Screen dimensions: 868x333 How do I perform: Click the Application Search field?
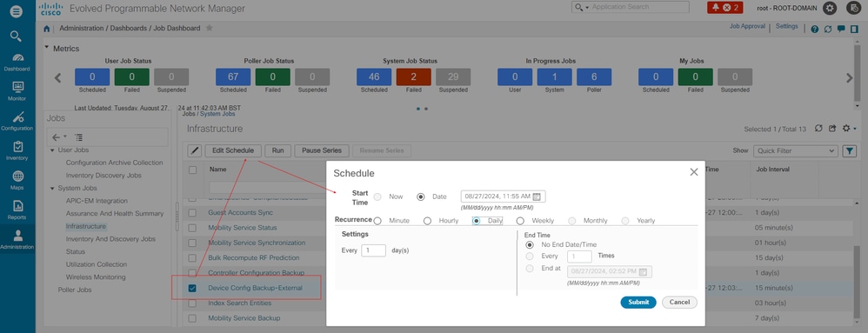click(x=639, y=7)
